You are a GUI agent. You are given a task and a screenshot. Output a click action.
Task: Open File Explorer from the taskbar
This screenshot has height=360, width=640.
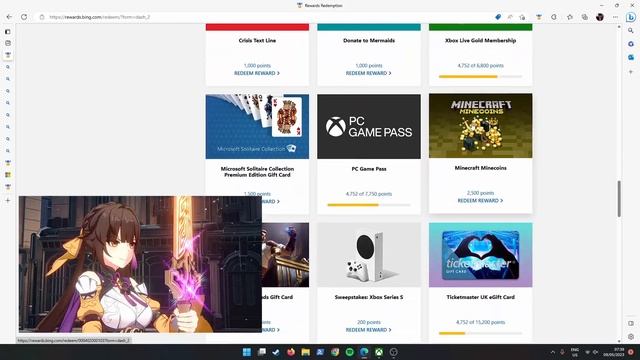[x=305, y=352]
